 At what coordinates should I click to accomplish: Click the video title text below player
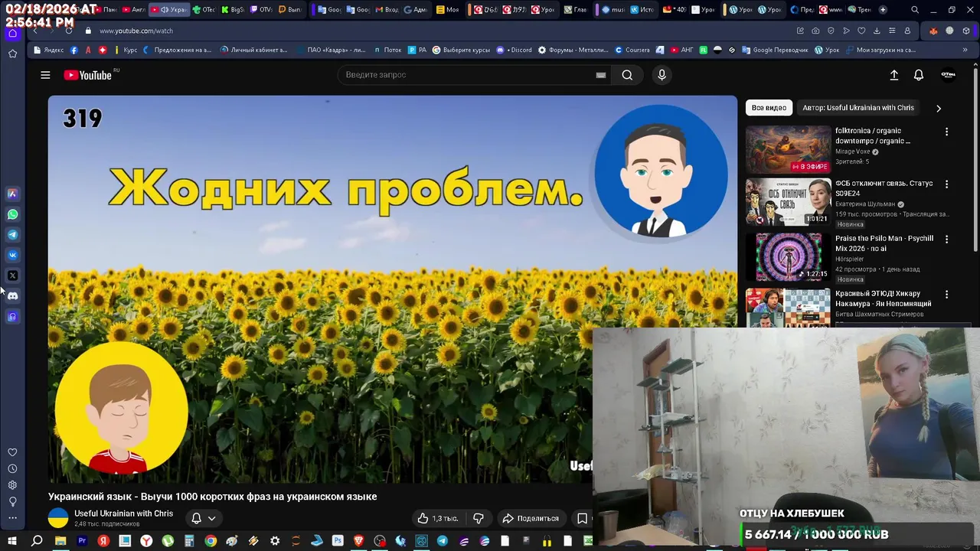coord(213,497)
